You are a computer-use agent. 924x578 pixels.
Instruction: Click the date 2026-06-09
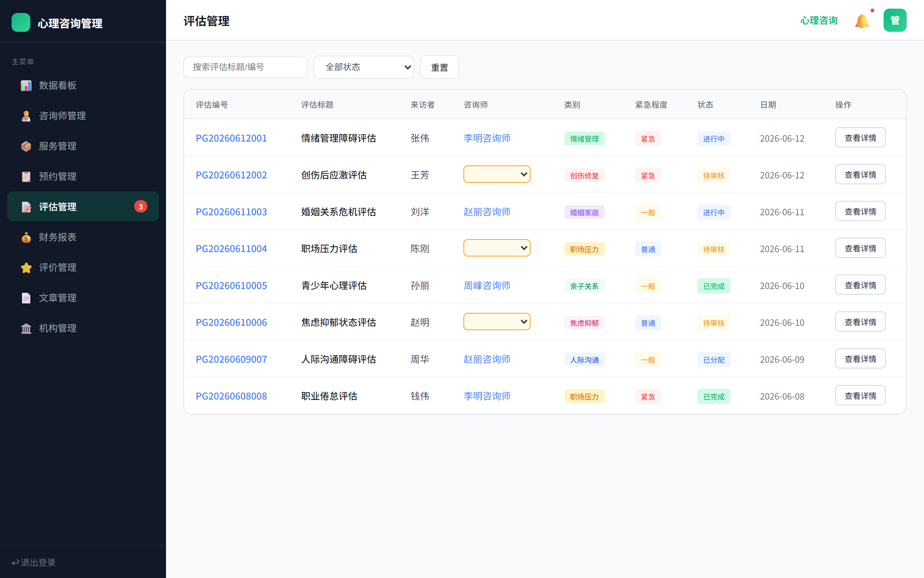tap(781, 360)
